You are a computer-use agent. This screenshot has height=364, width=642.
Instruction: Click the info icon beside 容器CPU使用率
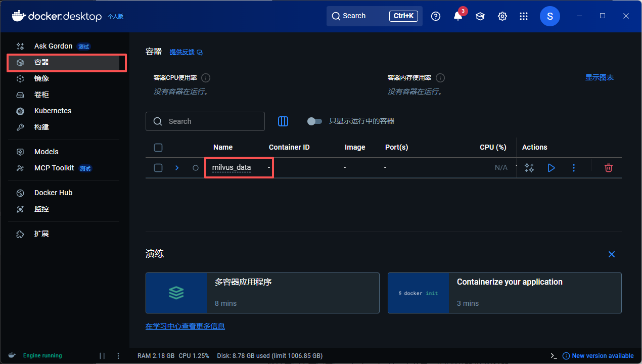206,78
